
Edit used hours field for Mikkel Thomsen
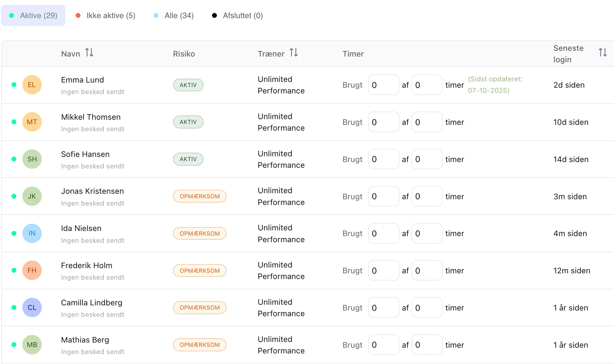[384, 122]
